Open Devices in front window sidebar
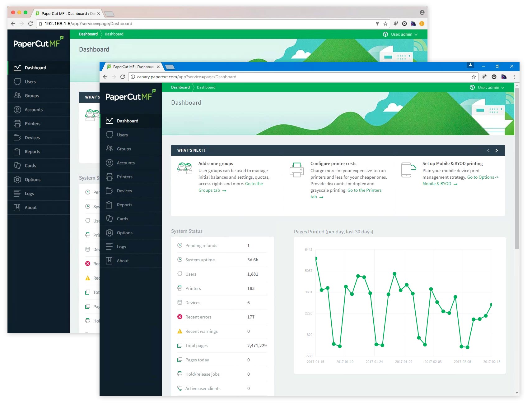This screenshot has height=408, width=532. (x=131, y=191)
